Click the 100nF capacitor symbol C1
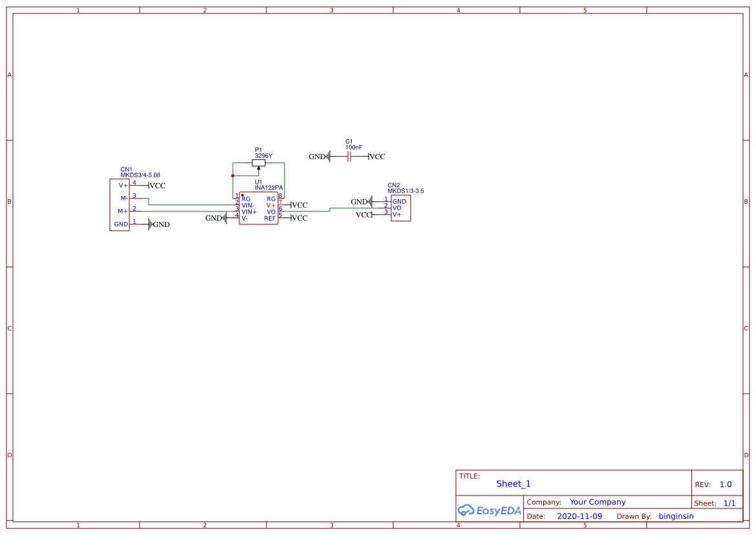The image size is (756, 535). [349, 156]
